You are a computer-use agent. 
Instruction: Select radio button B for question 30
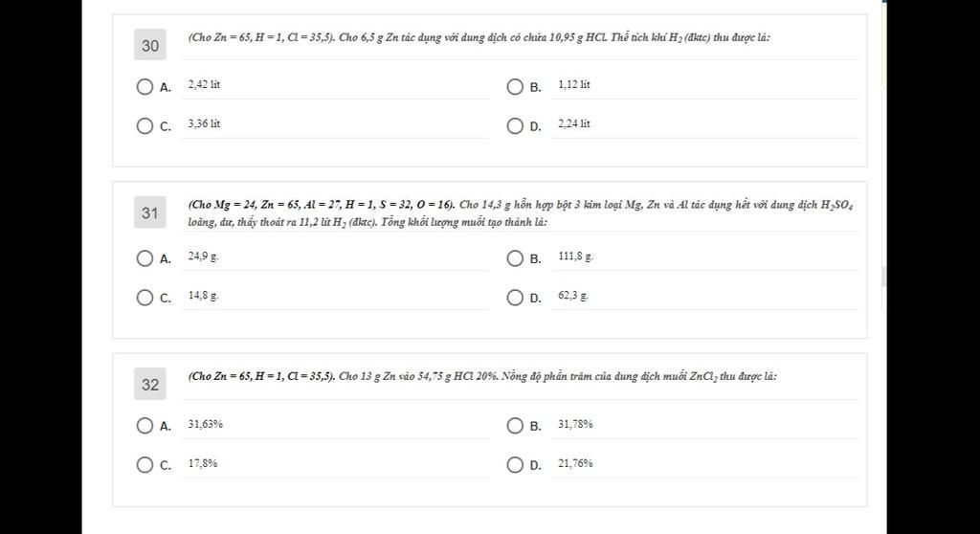pos(515,87)
